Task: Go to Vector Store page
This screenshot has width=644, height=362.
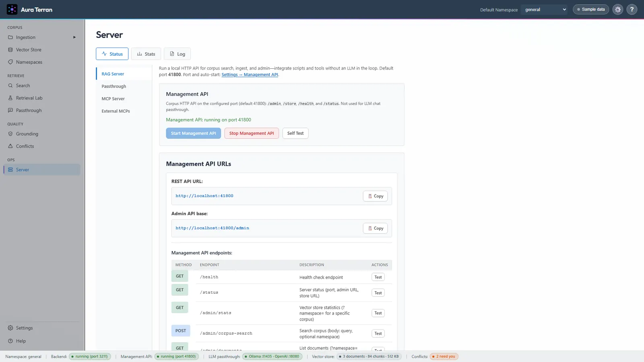Action: (42, 50)
